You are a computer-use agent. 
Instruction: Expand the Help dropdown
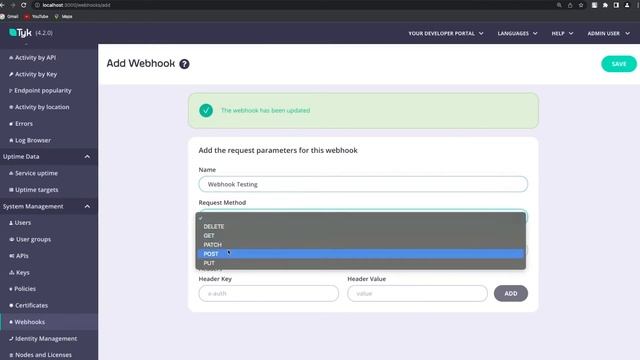coord(562,33)
